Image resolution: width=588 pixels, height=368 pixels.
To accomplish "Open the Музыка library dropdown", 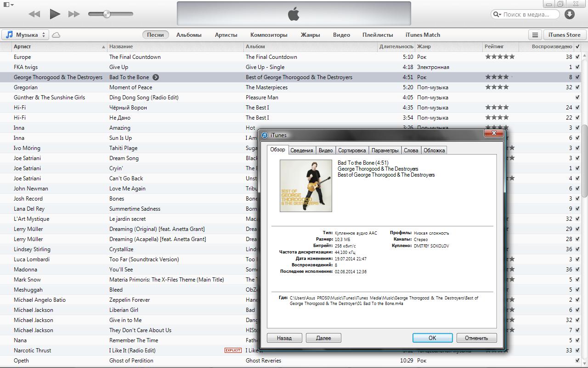I will tap(26, 35).
